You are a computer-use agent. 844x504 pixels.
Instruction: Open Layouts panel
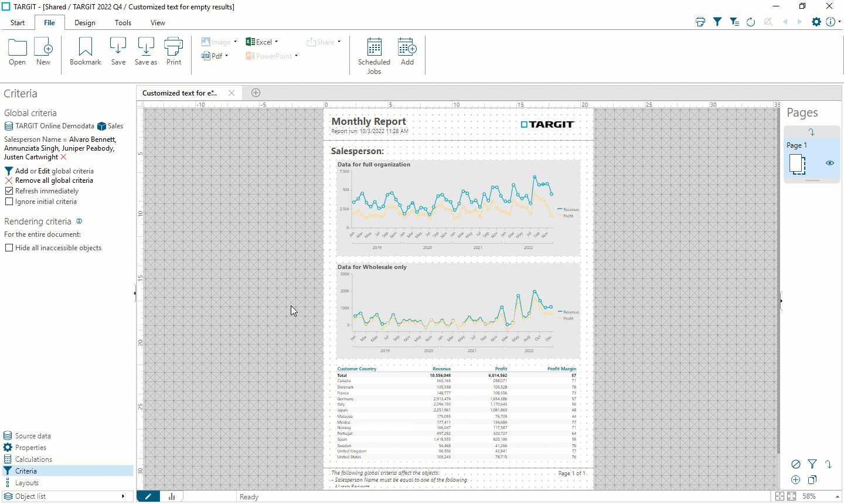(x=21, y=483)
